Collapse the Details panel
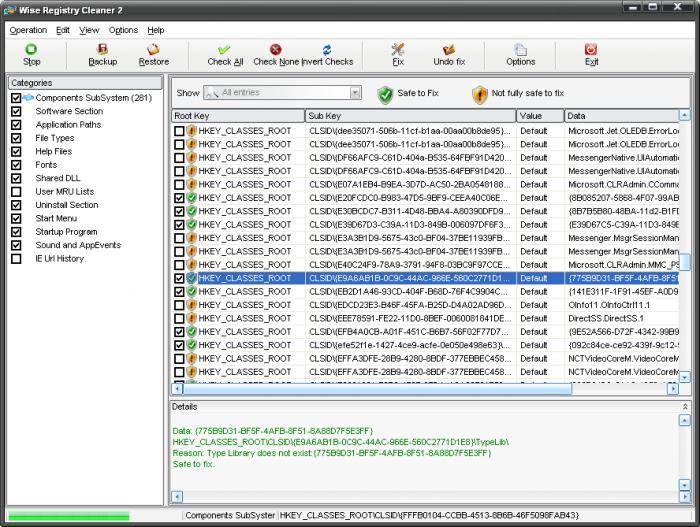This screenshot has width=700, height=527. pyautogui.click(x=685, y=407)
